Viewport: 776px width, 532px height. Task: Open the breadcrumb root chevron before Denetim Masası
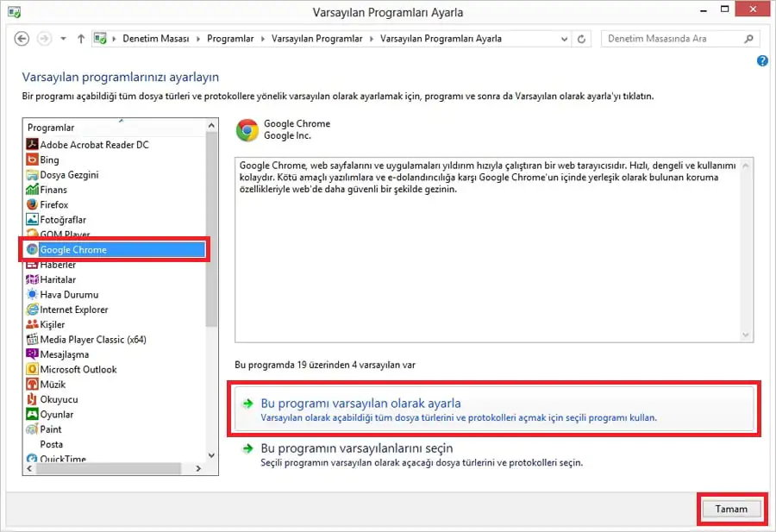(x=114, y=39)
